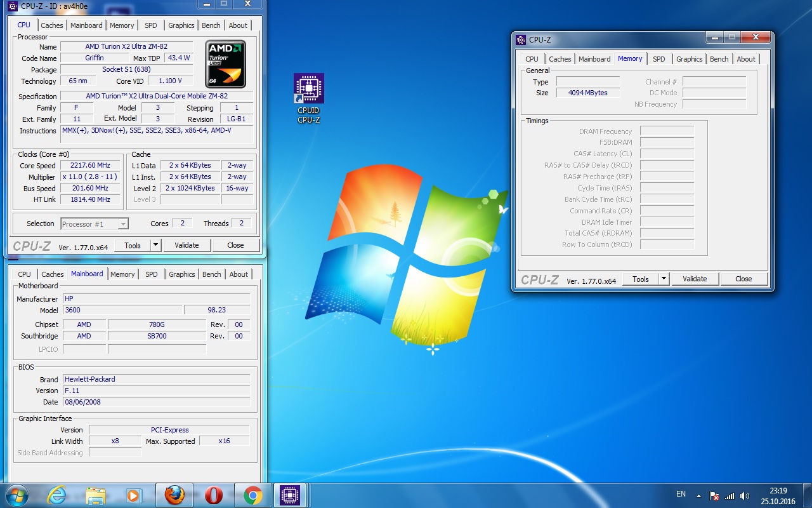This screenshot has height=508, width=812.
Task: Switch to Mainboard tab in right CPU-Z window
Action: pos(594,59)
